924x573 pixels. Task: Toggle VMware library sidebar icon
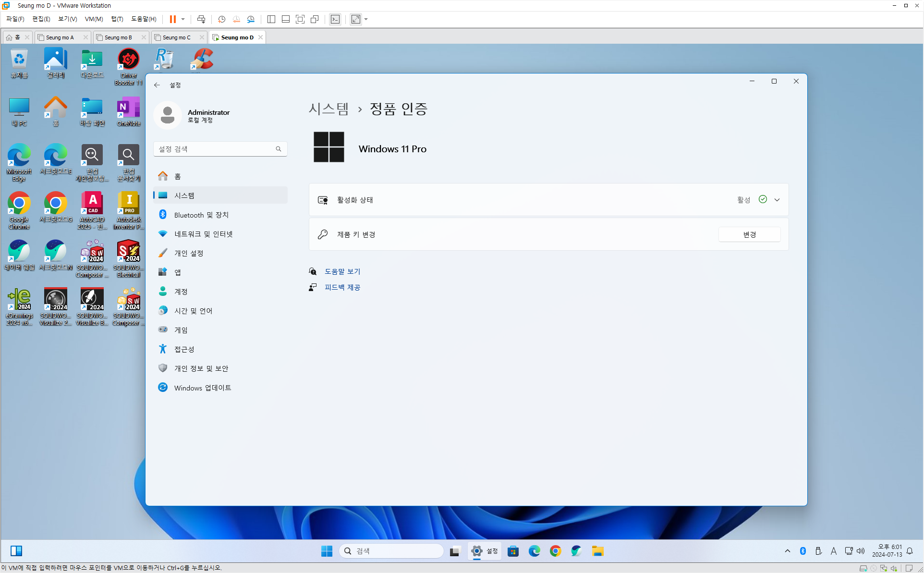[x=271, y=19]
